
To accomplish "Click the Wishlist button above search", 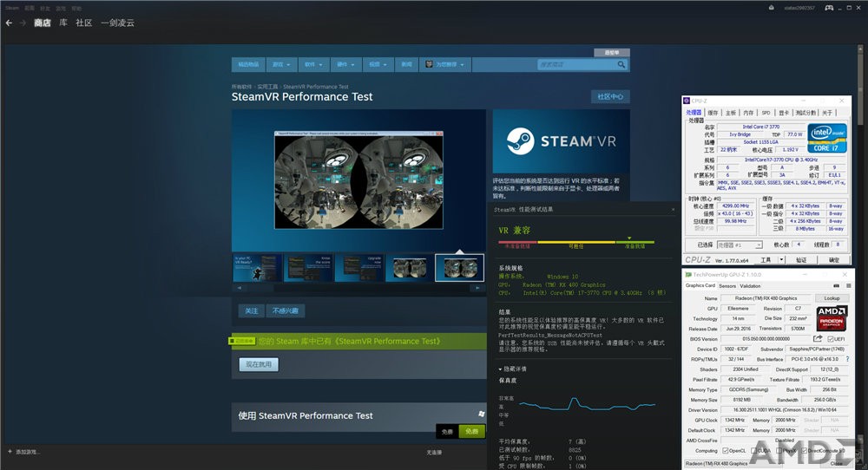I will [x=612, y=53].
